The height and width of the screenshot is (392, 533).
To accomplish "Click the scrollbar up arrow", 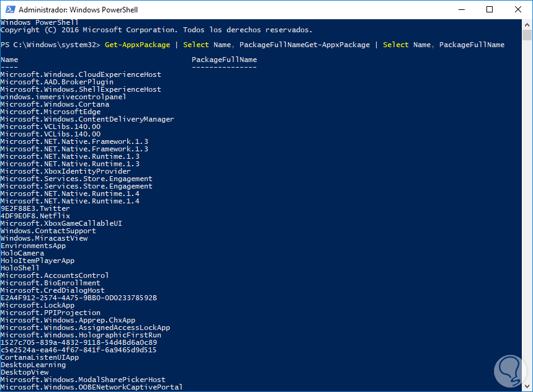I will coord(527,25).
